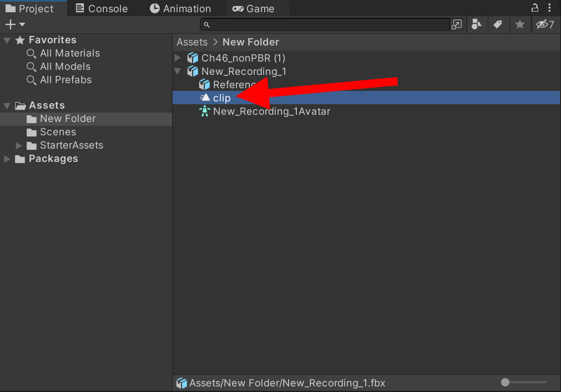Screen dimensions: 561x392
Task: Select the Reference sub-asset icon
Action: tap(204, 85)
